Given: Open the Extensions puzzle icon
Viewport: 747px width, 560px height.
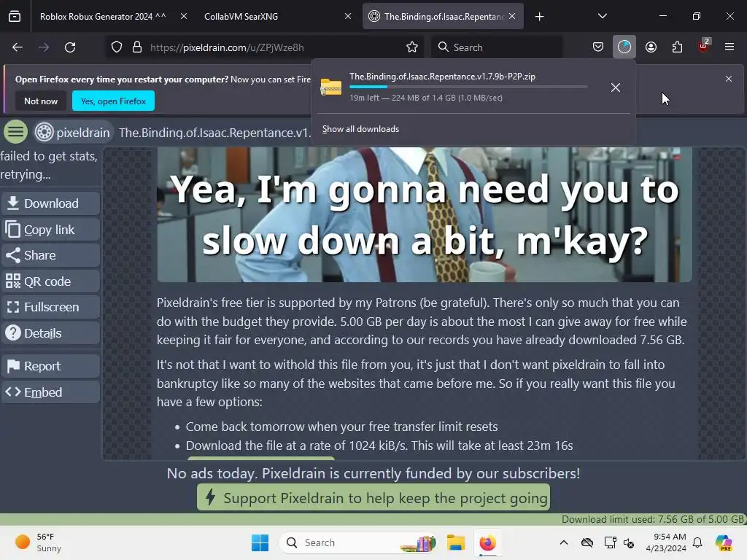Looking at the screenshot, I should point(677,47).
